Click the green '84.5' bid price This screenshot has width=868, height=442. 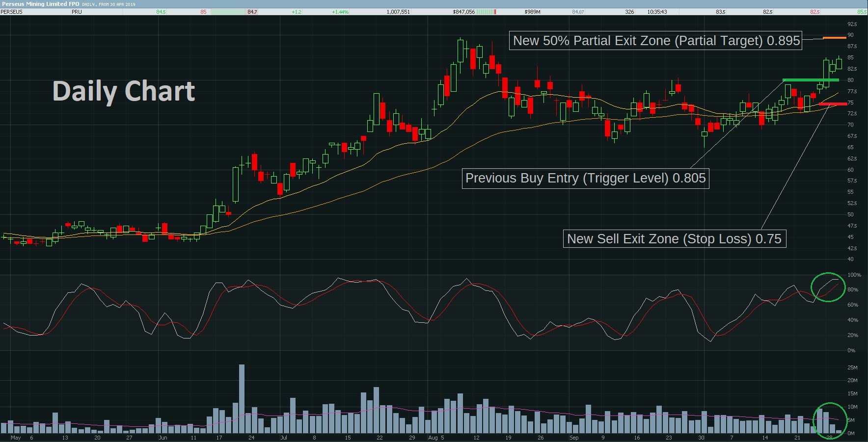tap(161, 12)
